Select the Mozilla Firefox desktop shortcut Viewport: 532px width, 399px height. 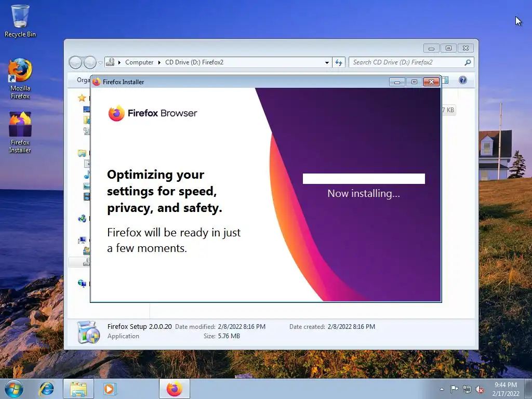20,79
